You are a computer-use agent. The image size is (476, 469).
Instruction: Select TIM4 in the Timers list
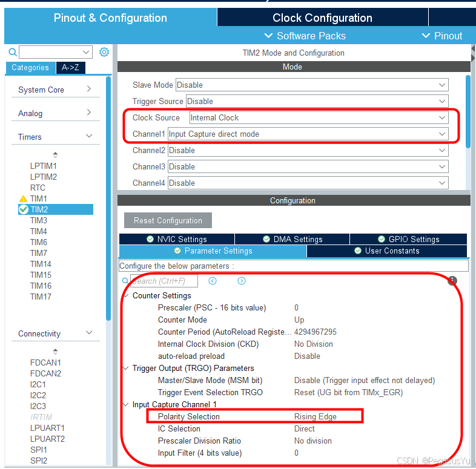pos(39,231)
